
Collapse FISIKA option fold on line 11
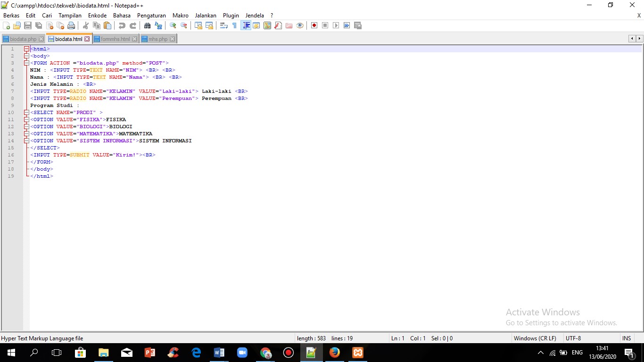point(26,120)
